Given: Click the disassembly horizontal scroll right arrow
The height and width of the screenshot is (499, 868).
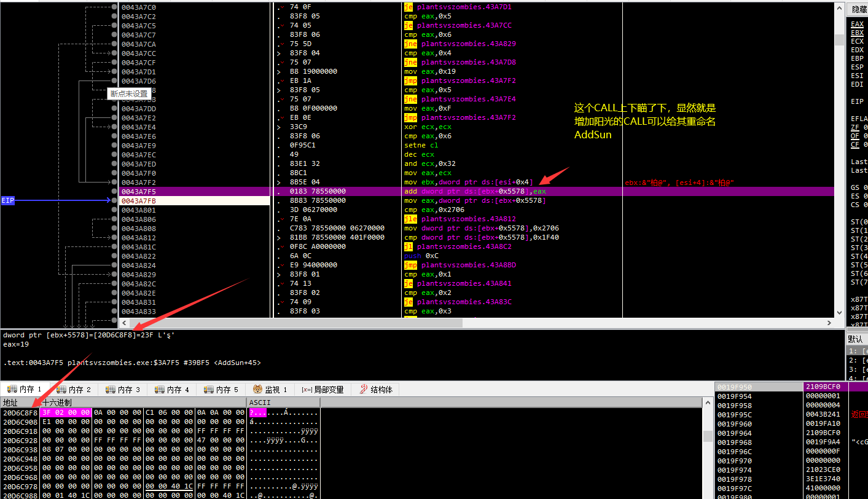Looking at the screenshot, I should (x=829, y=323).
